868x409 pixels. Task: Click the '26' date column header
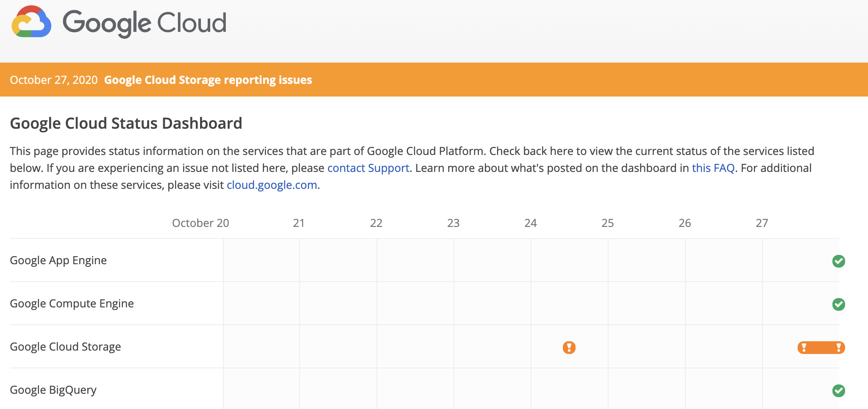(x=684, y=223)
